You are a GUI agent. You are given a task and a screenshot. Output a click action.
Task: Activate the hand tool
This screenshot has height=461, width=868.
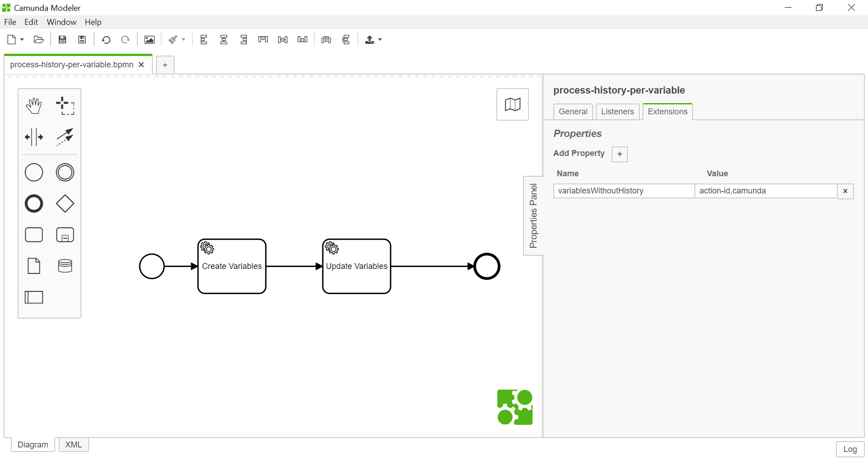[x=34, y=105]
